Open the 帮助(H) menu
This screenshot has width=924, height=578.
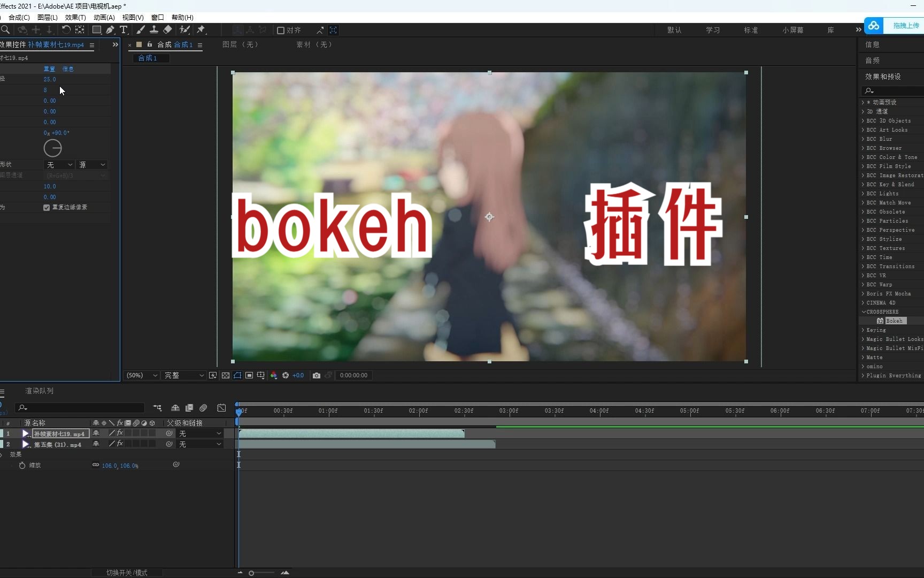coord(182,17)
